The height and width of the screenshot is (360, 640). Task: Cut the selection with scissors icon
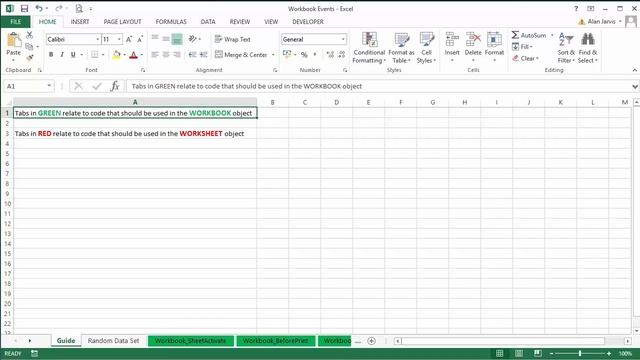coord(29,36)
